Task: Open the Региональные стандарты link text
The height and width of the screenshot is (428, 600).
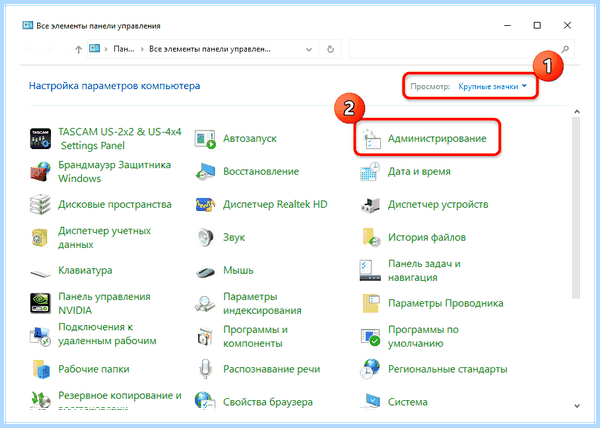Action: [x=448, y=369]
